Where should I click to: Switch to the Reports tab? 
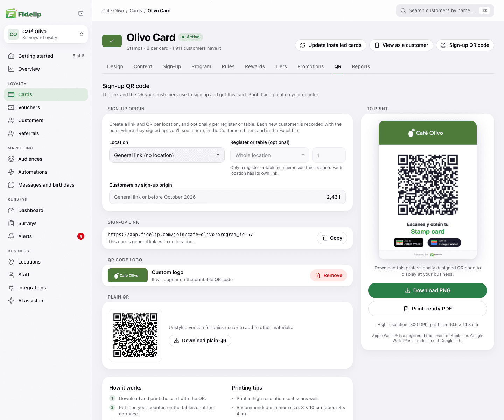coord(361,66)
